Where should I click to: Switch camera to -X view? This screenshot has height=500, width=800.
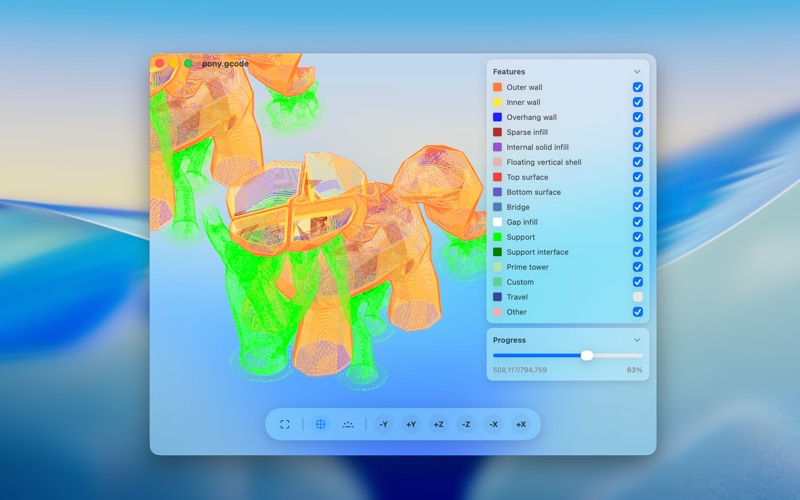coord(494,424)
